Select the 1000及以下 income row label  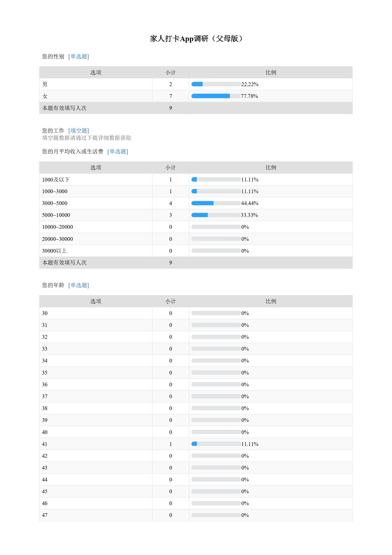coord(56,180)
